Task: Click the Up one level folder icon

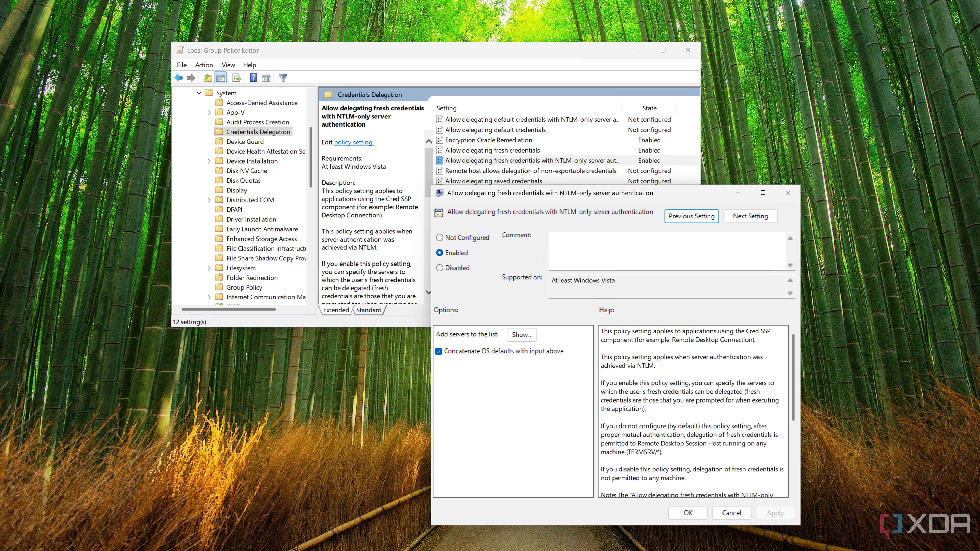Action: 207,78
